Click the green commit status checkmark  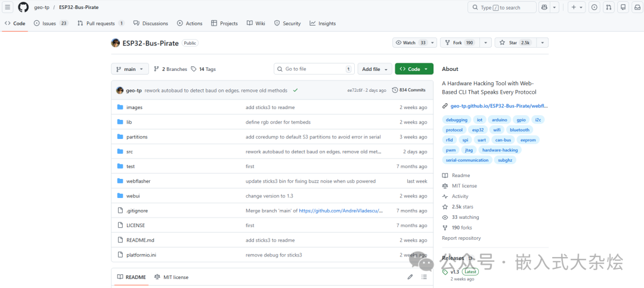tap(295, 90)
